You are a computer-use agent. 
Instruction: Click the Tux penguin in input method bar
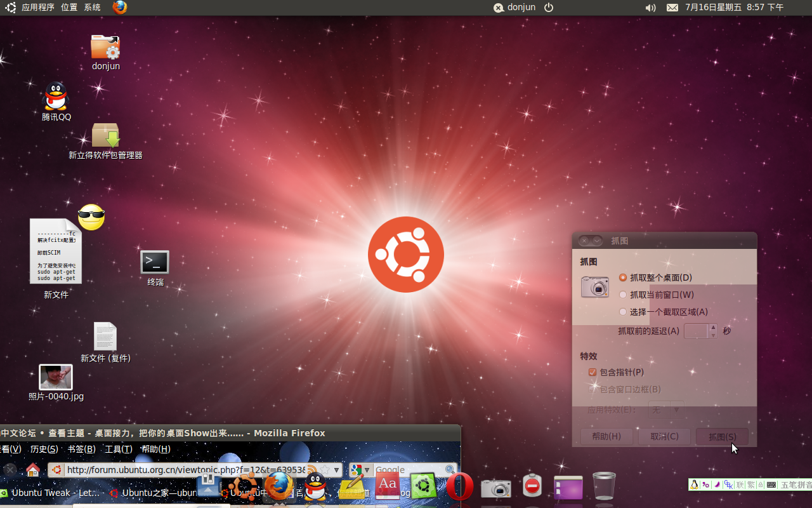695,485
